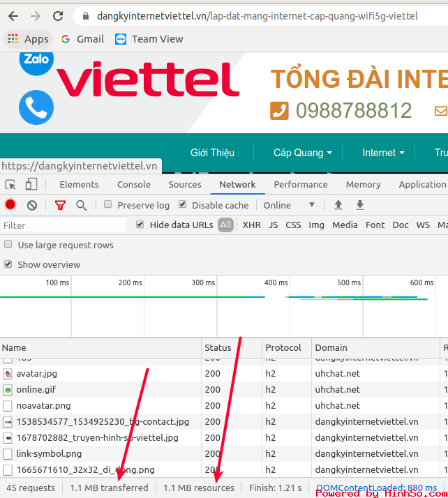Filter requests by Font
The image size is (448, 498).
tap(375, 225)
